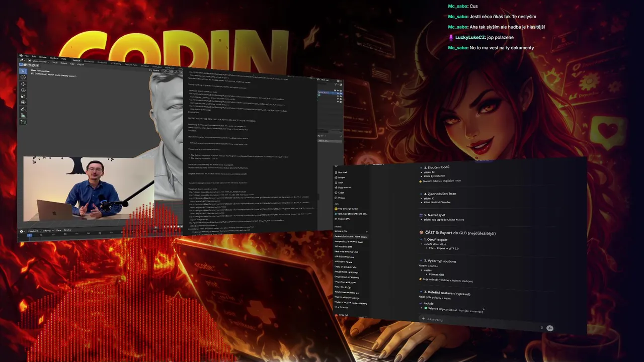This screenshot has height=362, width=644.
Task: Open the Zjednodušení modelu a glTF export chat
Action: tap(351, 237)
